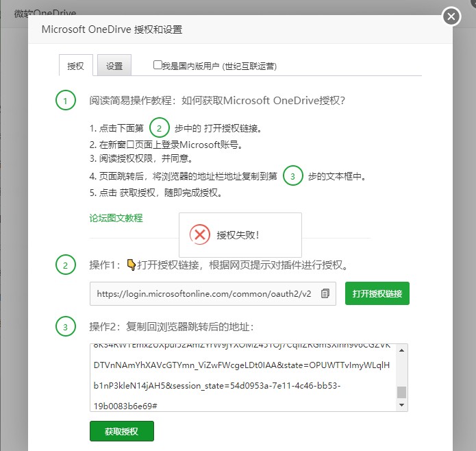The image size is (476, 451).
Task: Switch to the 授权 tab
Action: 75,66
